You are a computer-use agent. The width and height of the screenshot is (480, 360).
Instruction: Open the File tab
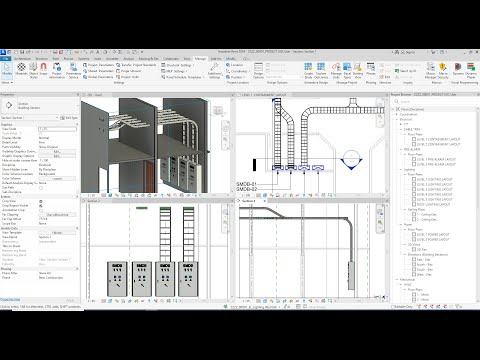(x=6, y=59)
